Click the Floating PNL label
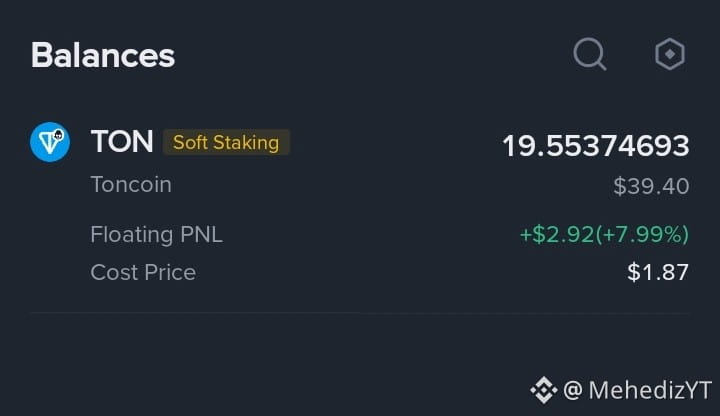Viewport: 720px width, 416px height. pos(157,234)
